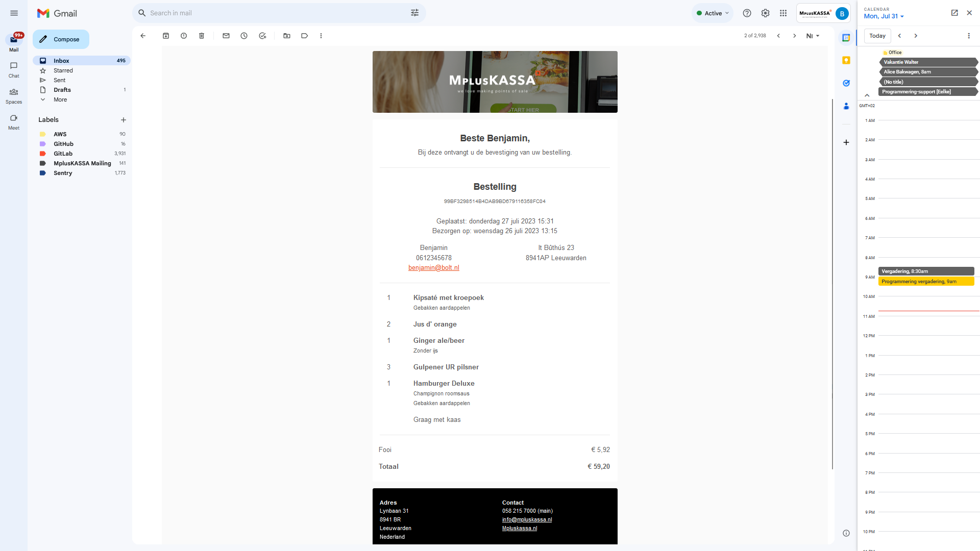Select Mail in left rail
The width and height of the screenshot is (980, 551).
[x=14, y=43]
